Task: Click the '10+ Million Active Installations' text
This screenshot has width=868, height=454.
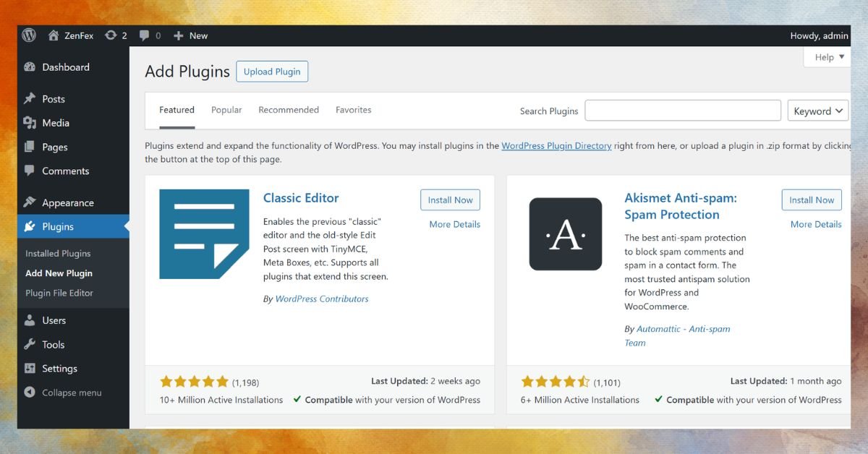Action: (221, 400)
